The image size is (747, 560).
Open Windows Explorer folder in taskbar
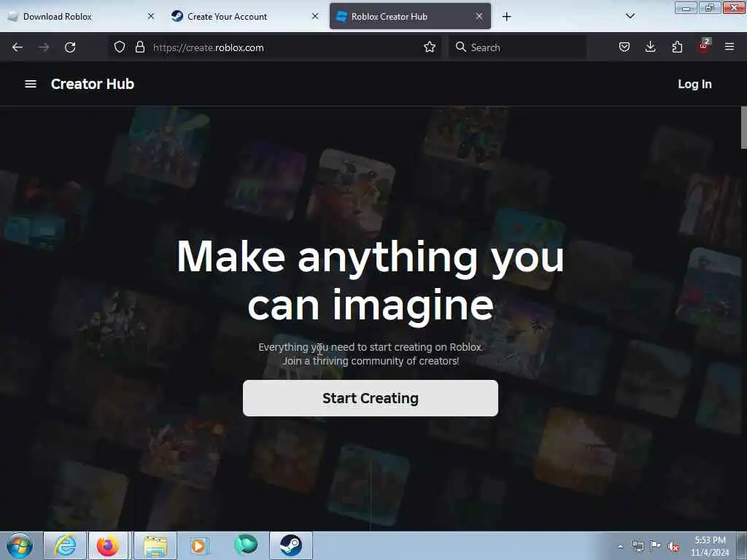coord(155,545)
